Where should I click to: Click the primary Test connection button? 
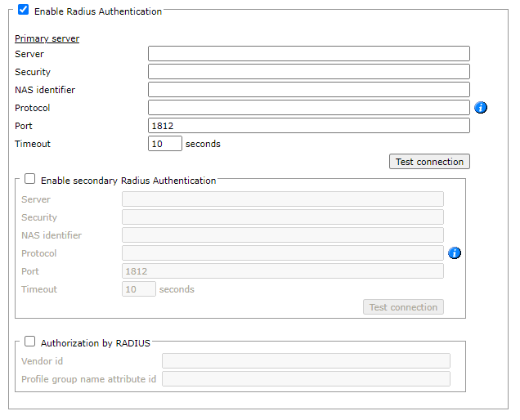point(429,162)
